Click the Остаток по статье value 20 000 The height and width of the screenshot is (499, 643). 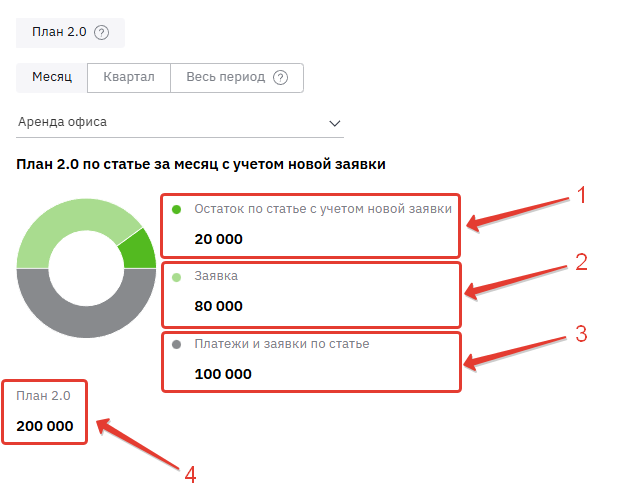pos(219,239)
